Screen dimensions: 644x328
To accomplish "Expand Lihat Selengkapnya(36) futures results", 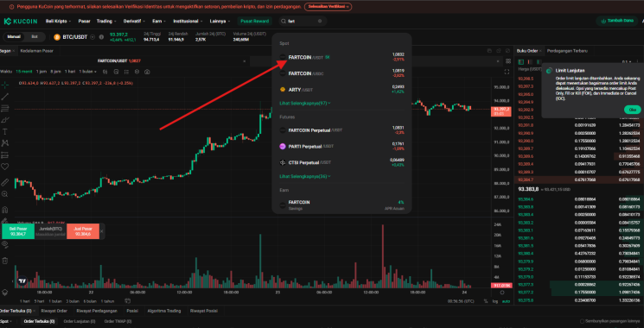I will (305, 176).
